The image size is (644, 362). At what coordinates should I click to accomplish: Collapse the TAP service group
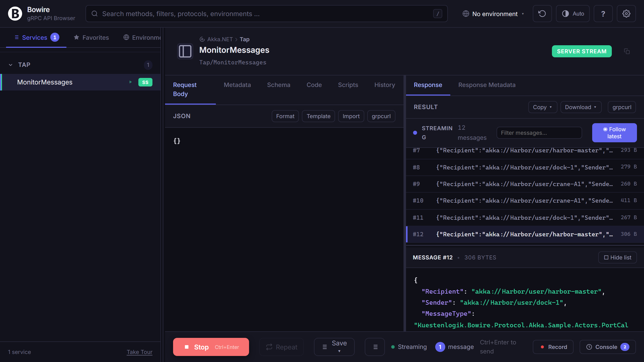[x=11, y=65]
